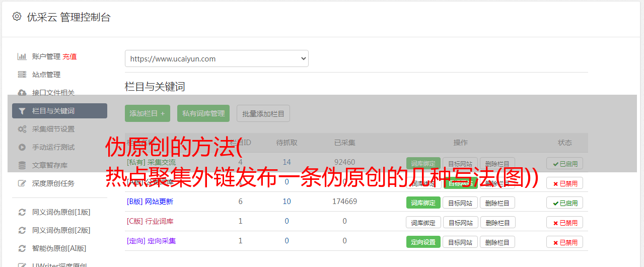This screenshot has width=644, height=267.
Task: Click the gear icon beside 优采云 管理控制台
Action: 17,17
